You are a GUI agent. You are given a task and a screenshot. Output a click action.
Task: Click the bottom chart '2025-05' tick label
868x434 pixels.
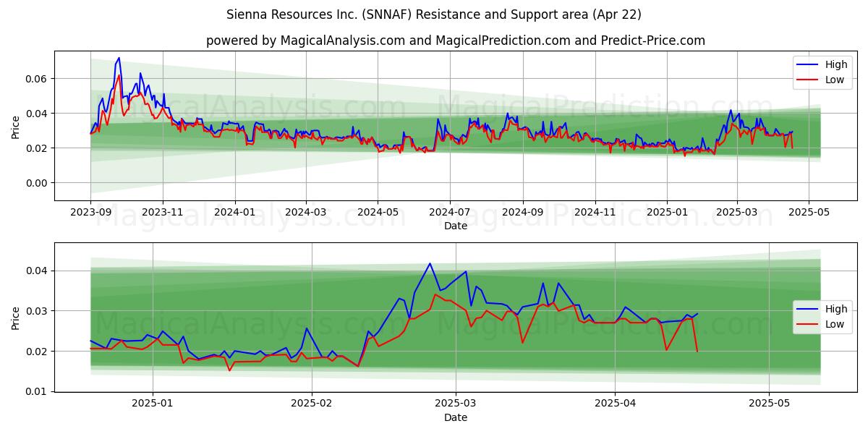(770, 404)
